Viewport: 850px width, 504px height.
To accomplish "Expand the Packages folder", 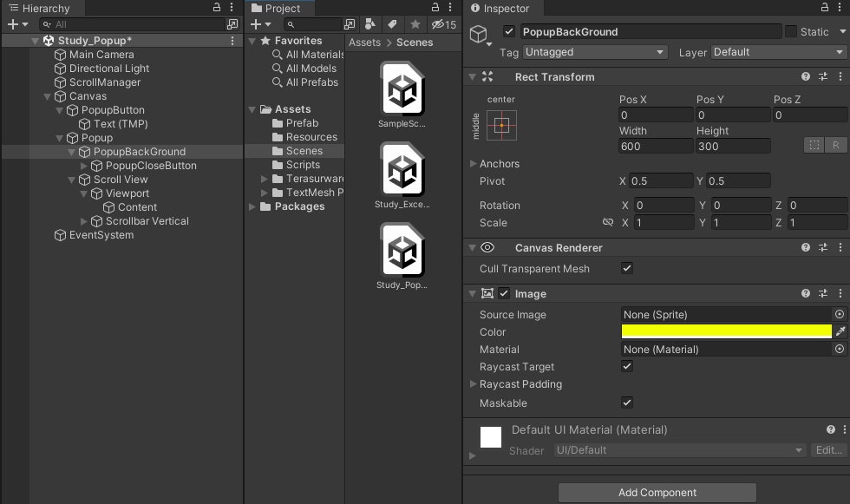I will tap(252, 206).
